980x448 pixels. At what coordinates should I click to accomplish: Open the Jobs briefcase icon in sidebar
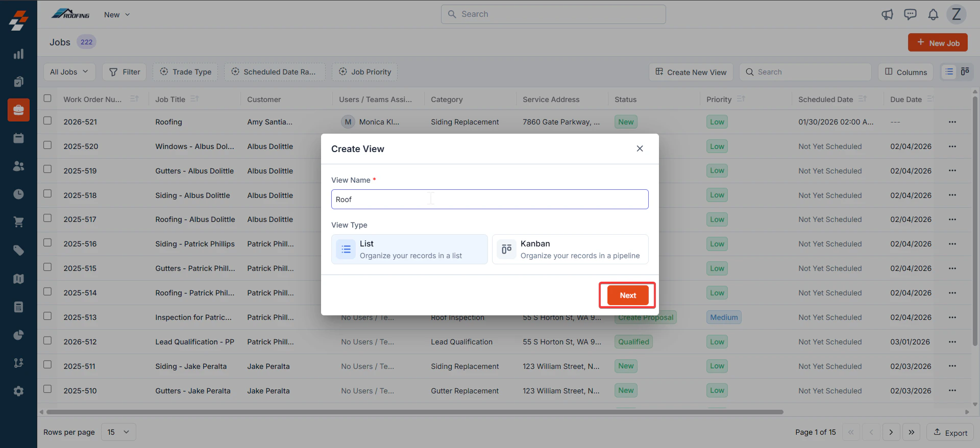point(18,110)
